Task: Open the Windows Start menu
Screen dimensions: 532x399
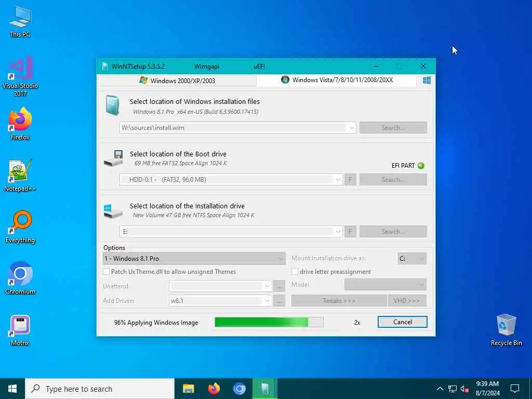Action: (12, 389)
